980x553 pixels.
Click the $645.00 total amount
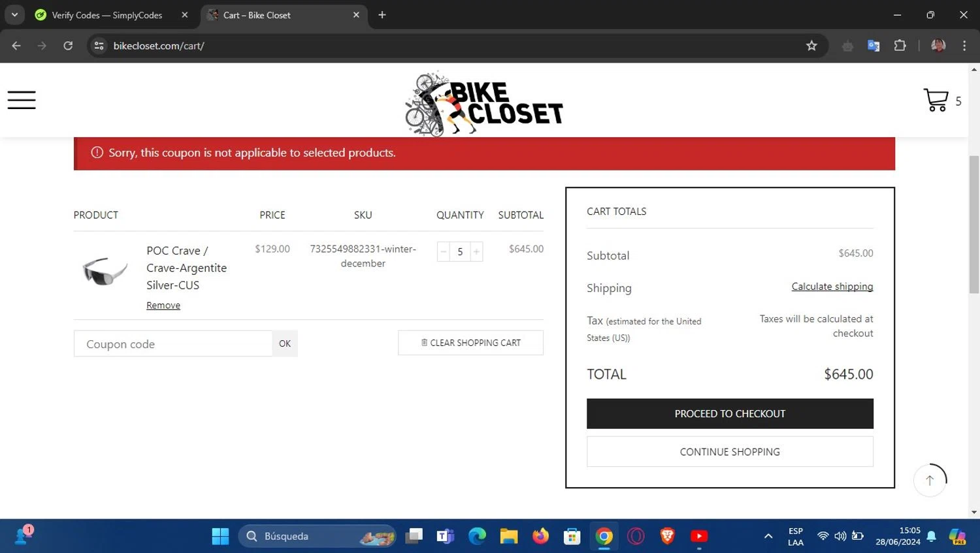coord(848,374)
